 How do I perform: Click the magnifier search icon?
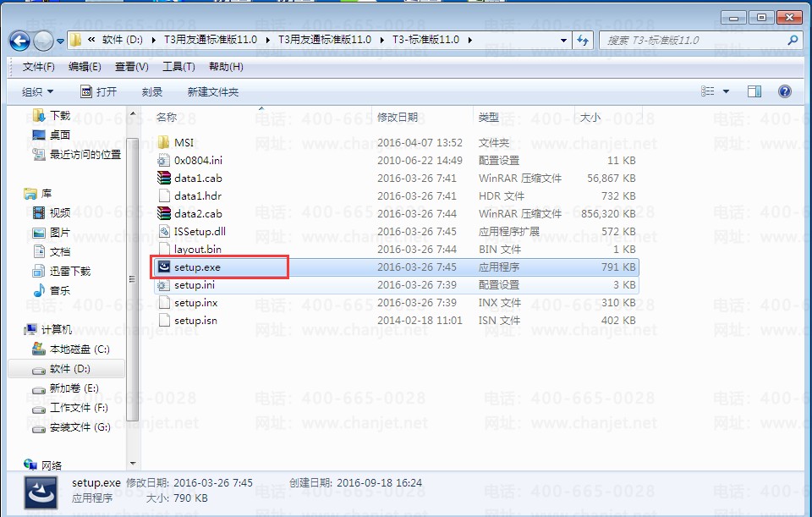pos(793,40)
